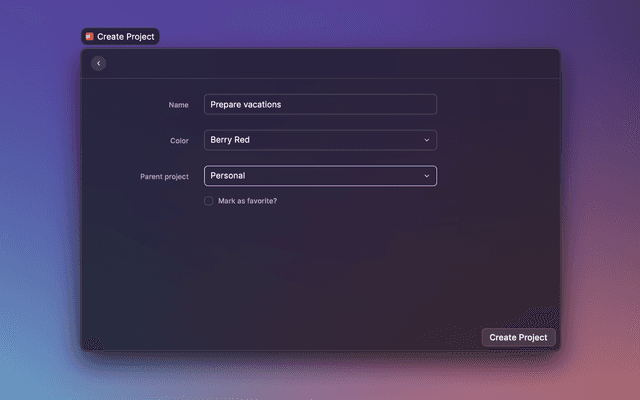640x400 pixels.
Task: Click the "Personal" text in parent field
Action: tap(228, 176)
